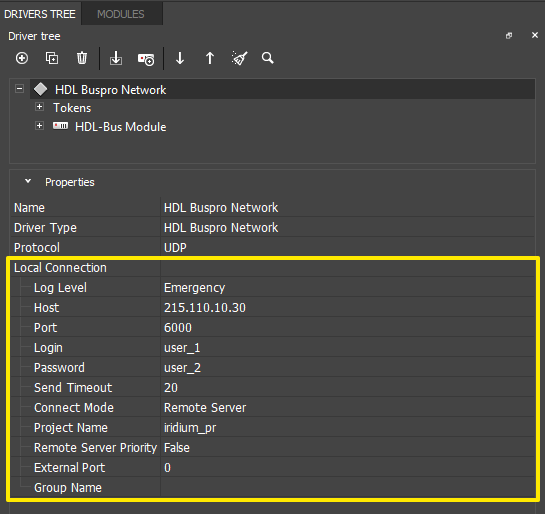
Task: Collapse the HDL Buspro Network node
Action: (19, 89)
